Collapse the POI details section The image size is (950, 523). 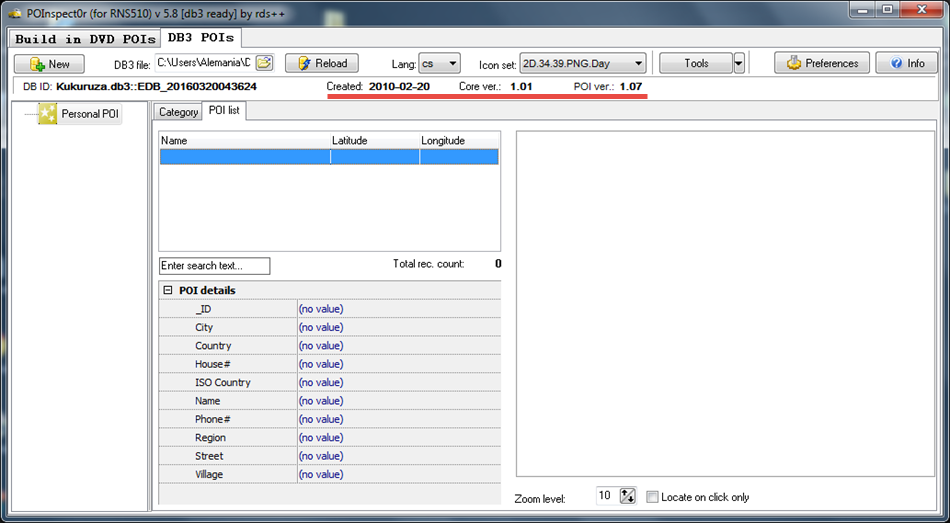coord(168,291)
